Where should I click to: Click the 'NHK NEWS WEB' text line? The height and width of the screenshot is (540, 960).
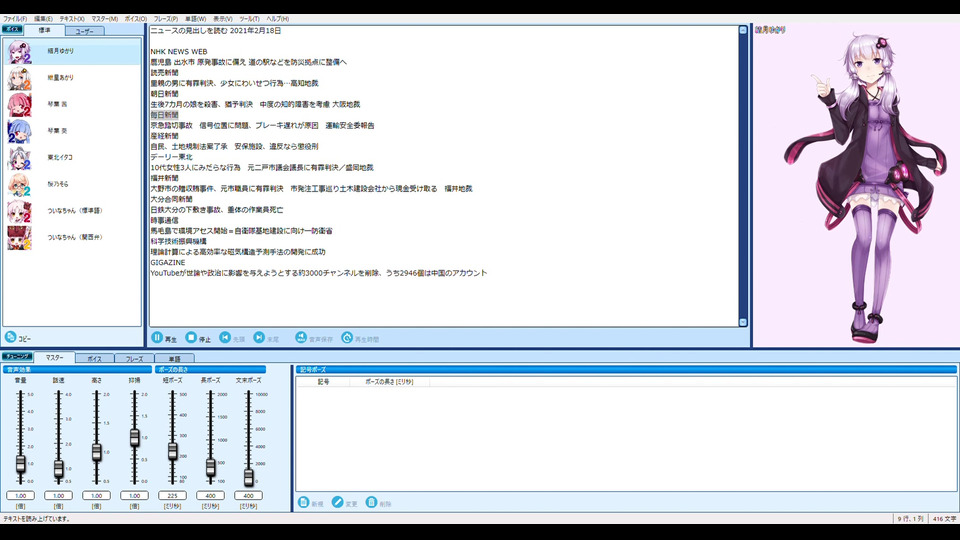tap(179, 52)
